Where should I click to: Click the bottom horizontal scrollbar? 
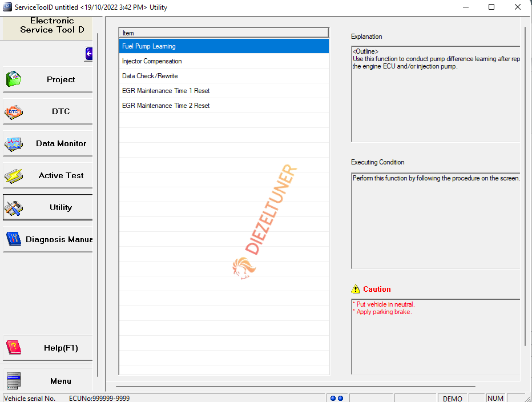pos(295,387)
